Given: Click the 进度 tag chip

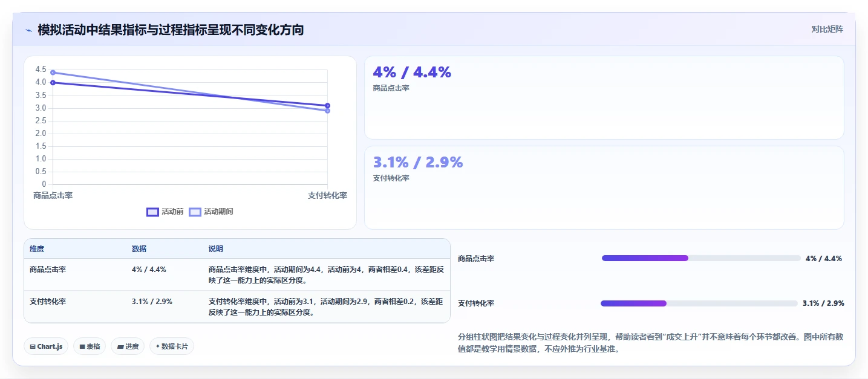Looking at the screenshot, I should point(128,346).
